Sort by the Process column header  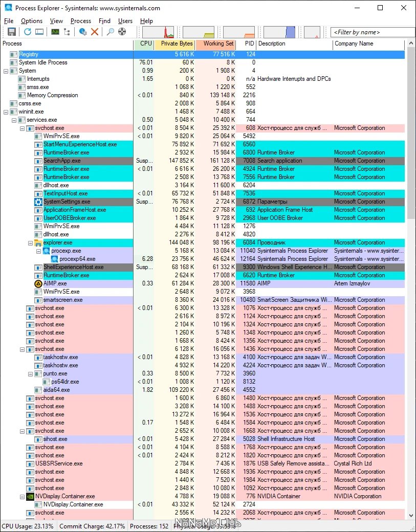(x=67, y=44)
